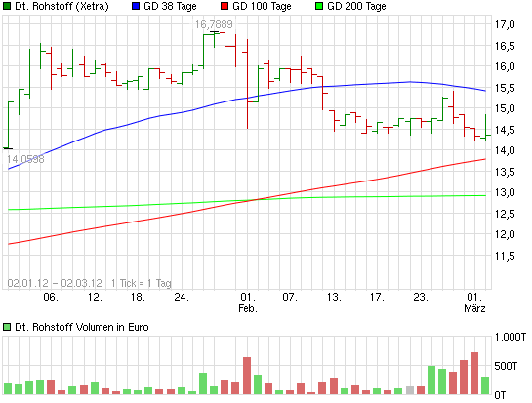This screenshot has height=403, width=532.
Task: Click the red GD 100 Tage legend swatch
Action: point(225,6)
